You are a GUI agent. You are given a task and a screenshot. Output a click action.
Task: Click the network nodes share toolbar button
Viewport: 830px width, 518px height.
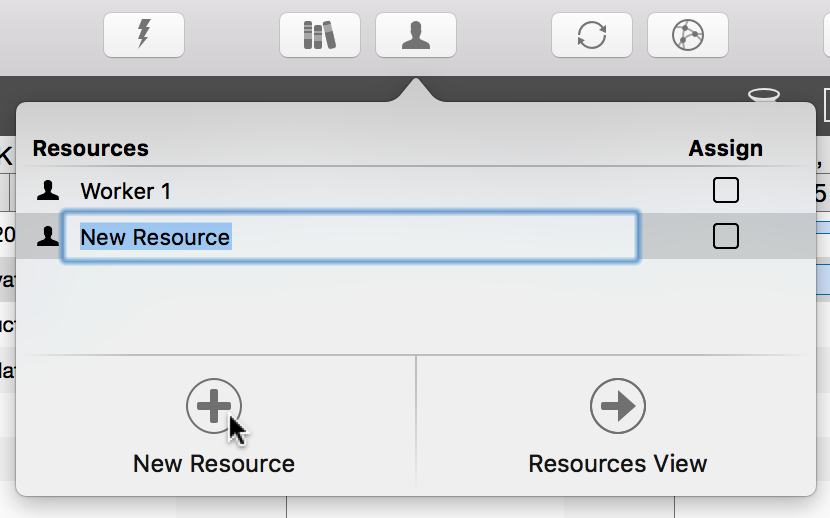tap(688, 35)
